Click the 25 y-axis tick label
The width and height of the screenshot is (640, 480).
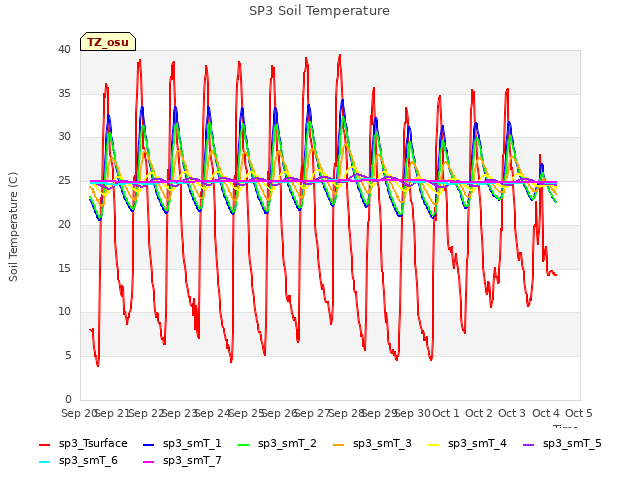64,180
